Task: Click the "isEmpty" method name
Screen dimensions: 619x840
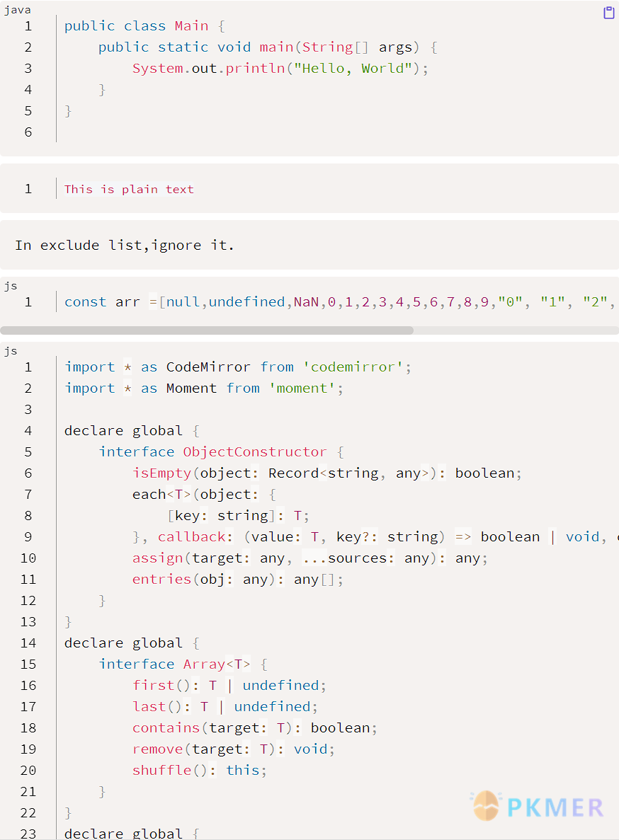Action: click(x=161, y=473)
